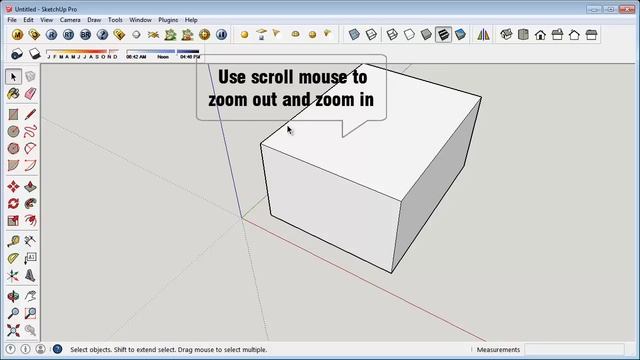Open the Tools menu
The image size is (640, 360).
coord(115,20)
